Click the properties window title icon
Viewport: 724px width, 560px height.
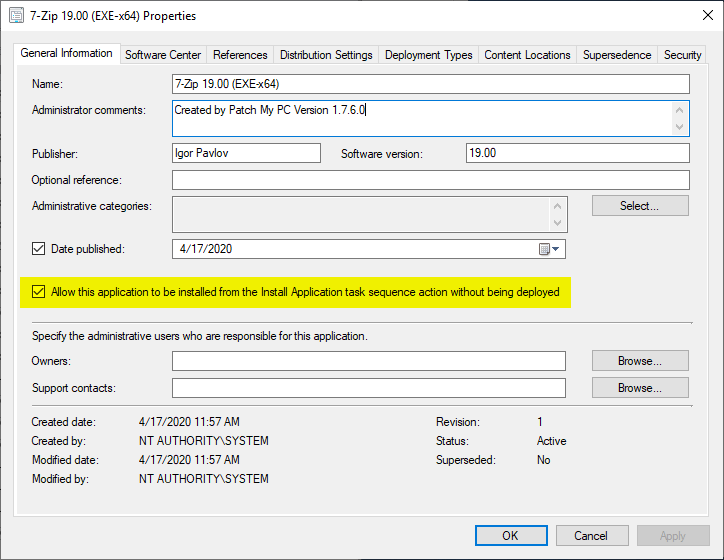click(16, 16)
